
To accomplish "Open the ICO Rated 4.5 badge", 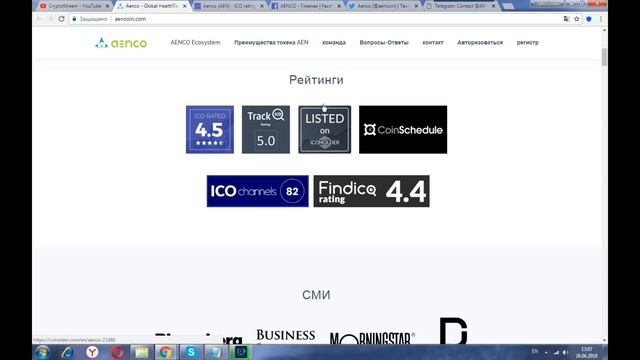I will tap(210, 129).
